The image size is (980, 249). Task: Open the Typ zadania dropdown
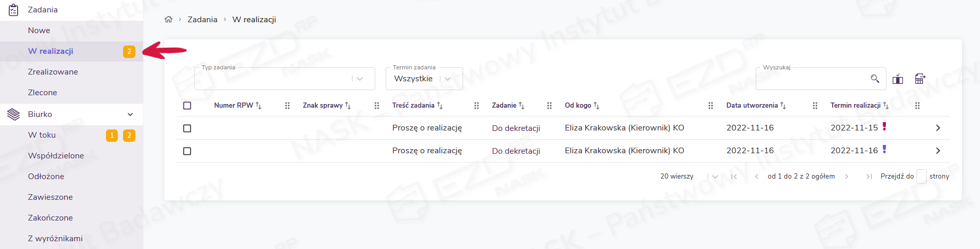coord(360,79)
